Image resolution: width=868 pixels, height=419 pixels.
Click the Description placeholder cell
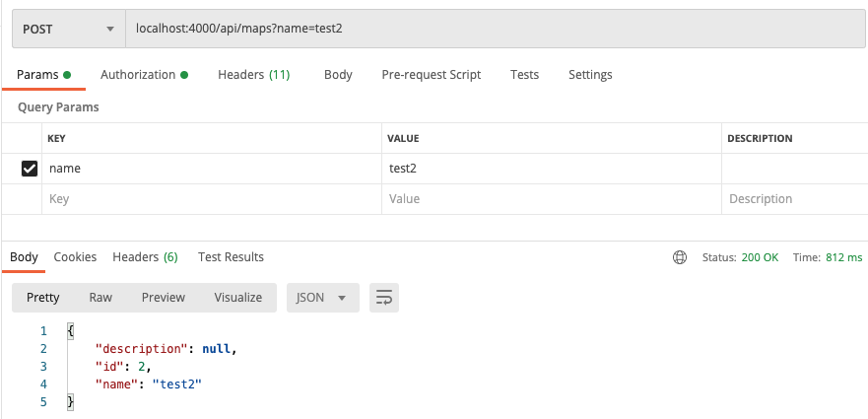tap(795, 199)
